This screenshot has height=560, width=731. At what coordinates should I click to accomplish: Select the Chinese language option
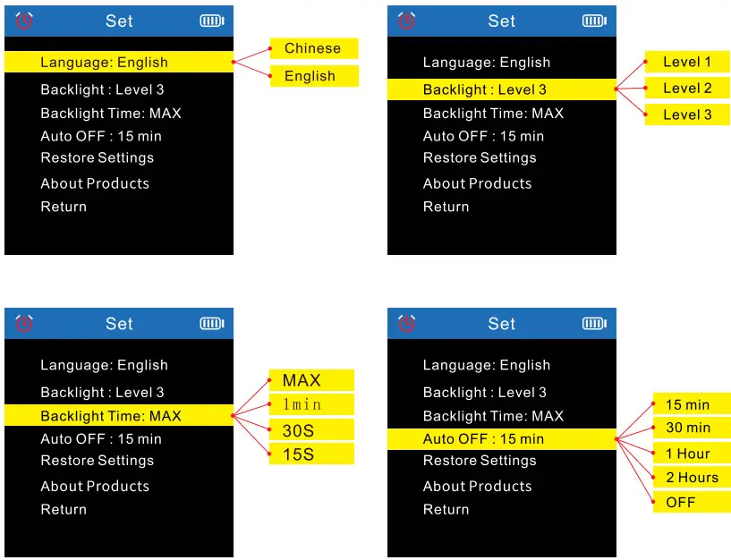313,48
